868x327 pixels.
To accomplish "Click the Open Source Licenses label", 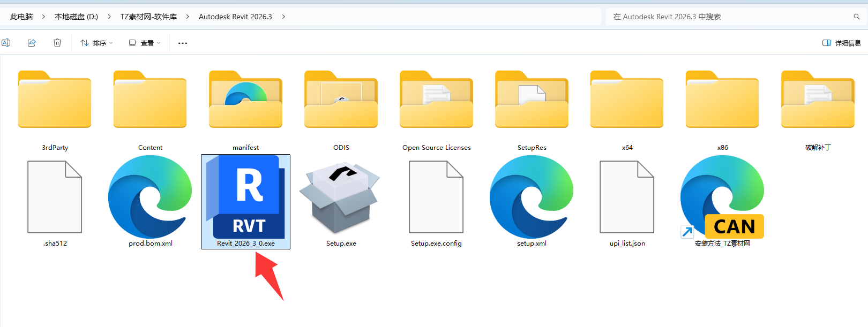I will (x=436, y=148).
